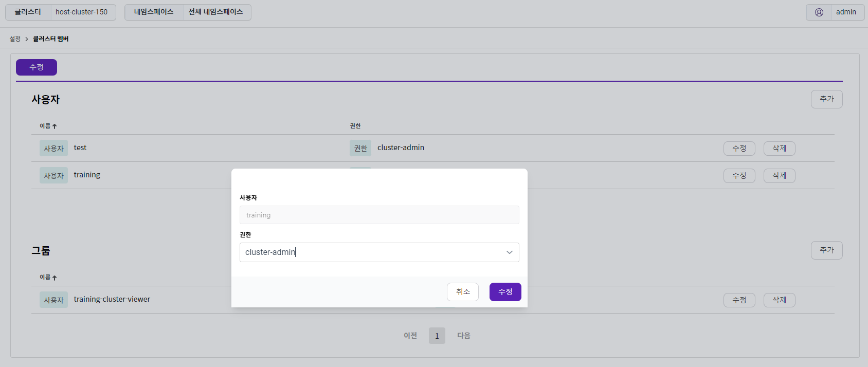The width and height of the screenshot is (868, 367).
Task: Click 추가 button in the 그룹 section
Action: point(827,250)
